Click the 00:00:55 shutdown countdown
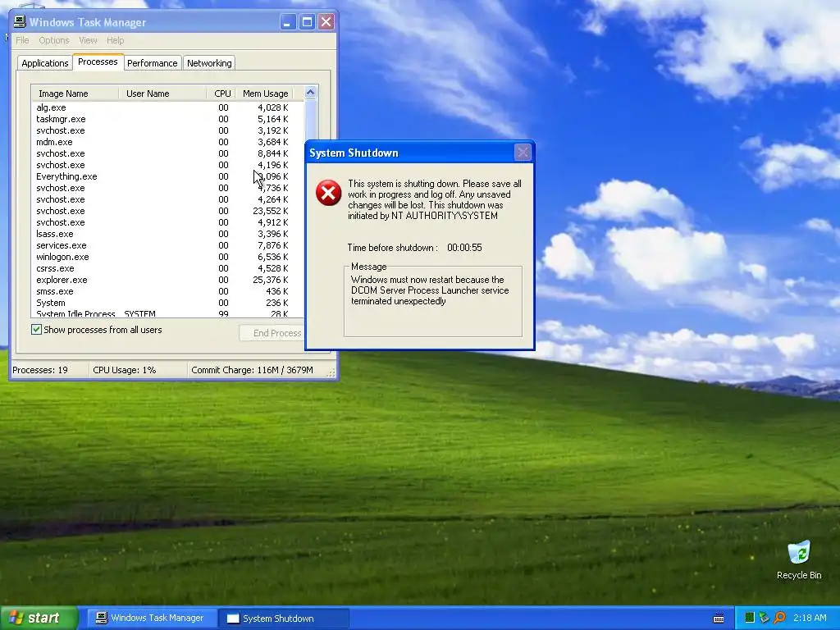This screenshot has width=840, height=630. [x=464, y=248]
